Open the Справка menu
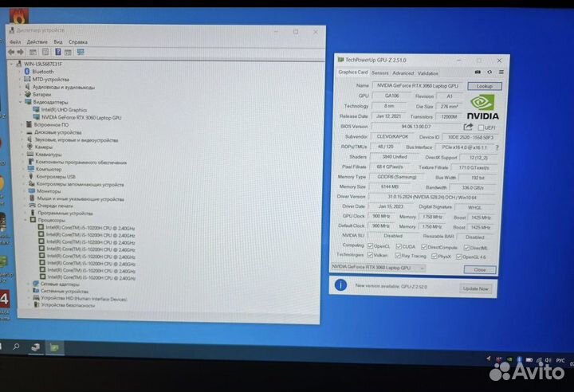This screenshot has height=392, width=574. pos(78,42)
